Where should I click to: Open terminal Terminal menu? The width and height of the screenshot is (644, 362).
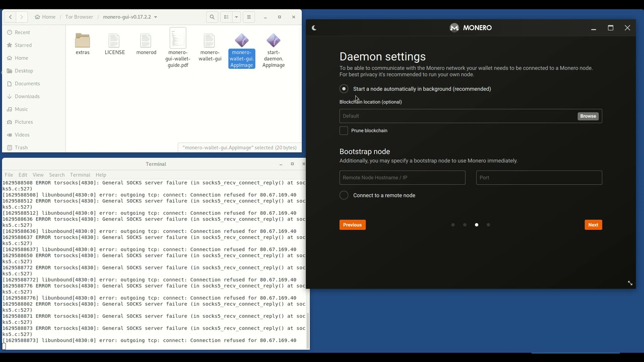pyautogui.click(x=80, y=174)
